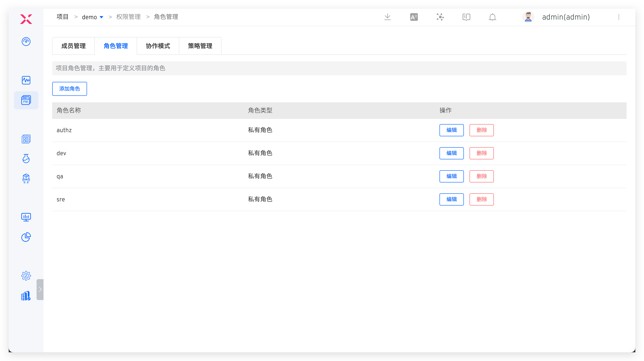Open the notifications bell icon

tap(492, 17)
